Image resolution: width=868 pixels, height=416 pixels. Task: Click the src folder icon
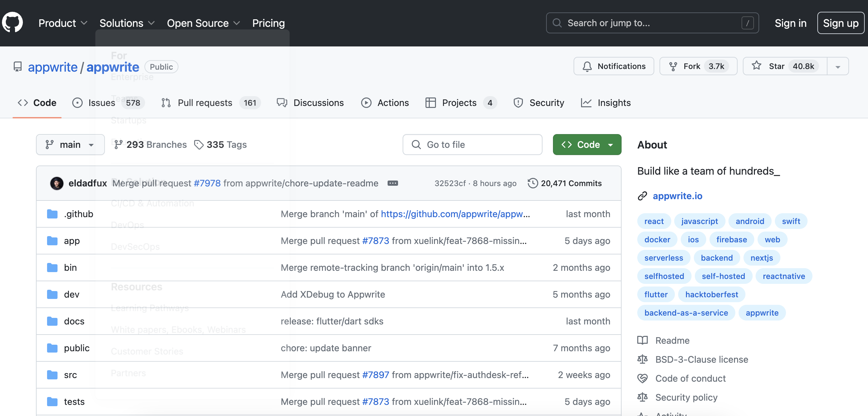tap(52, 374)
